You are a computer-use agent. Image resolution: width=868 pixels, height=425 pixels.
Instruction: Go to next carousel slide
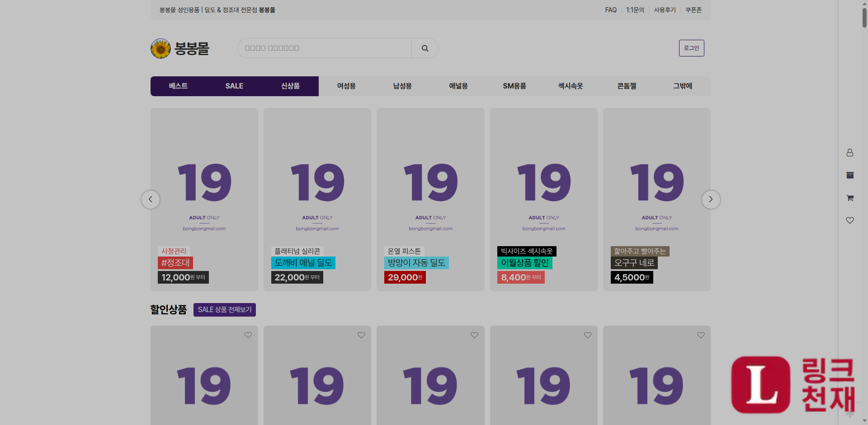(711, 199)
